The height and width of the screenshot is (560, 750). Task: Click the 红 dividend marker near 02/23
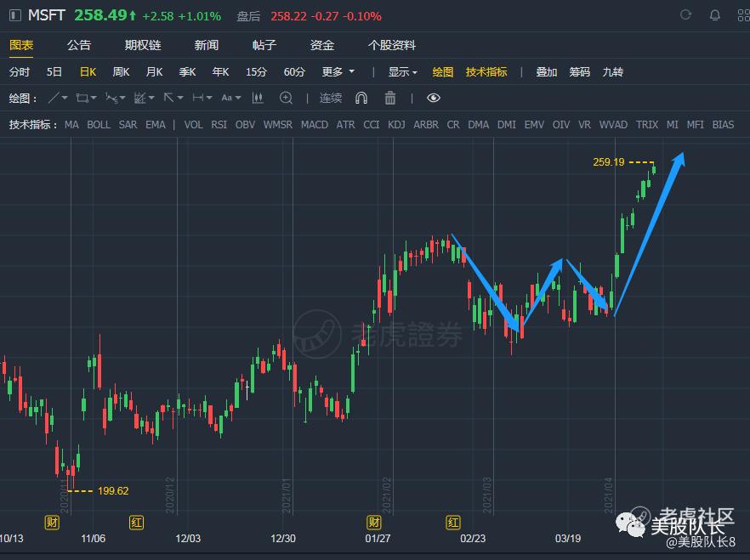coord(453,523)
